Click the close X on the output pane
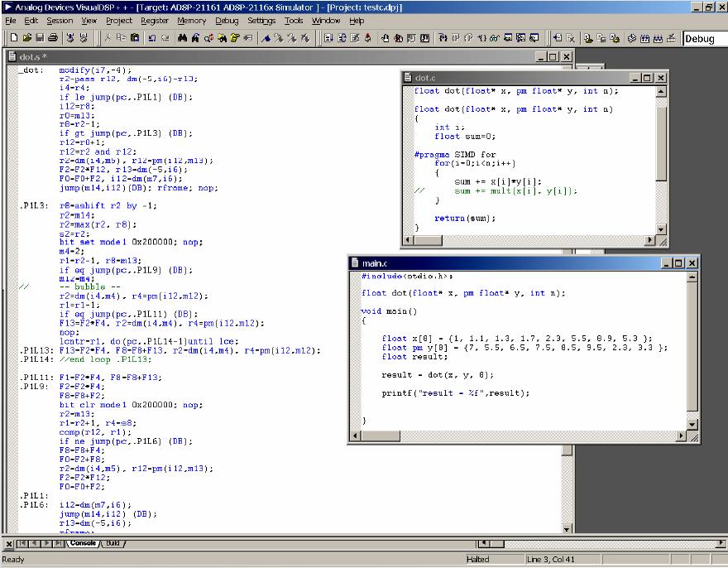728x568 pixels. click(x=9, y=543)
